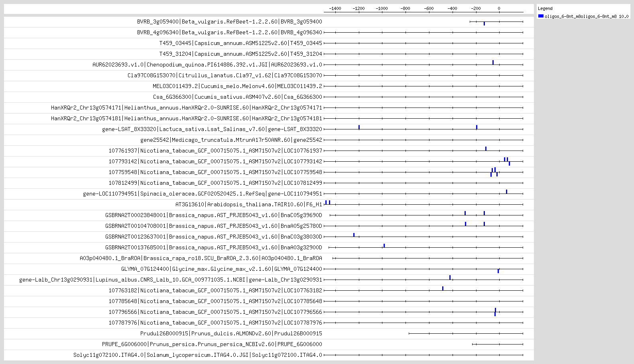Click the Lupinus_albus gene-Lalb_Chr13g0290931 label
The height and width of the screenshot is (364, 634).
[171, 280]
